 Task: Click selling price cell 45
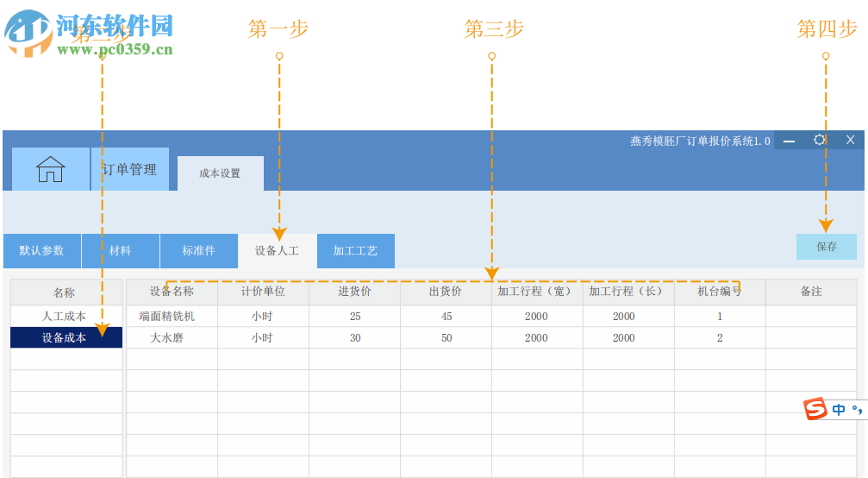446,317
